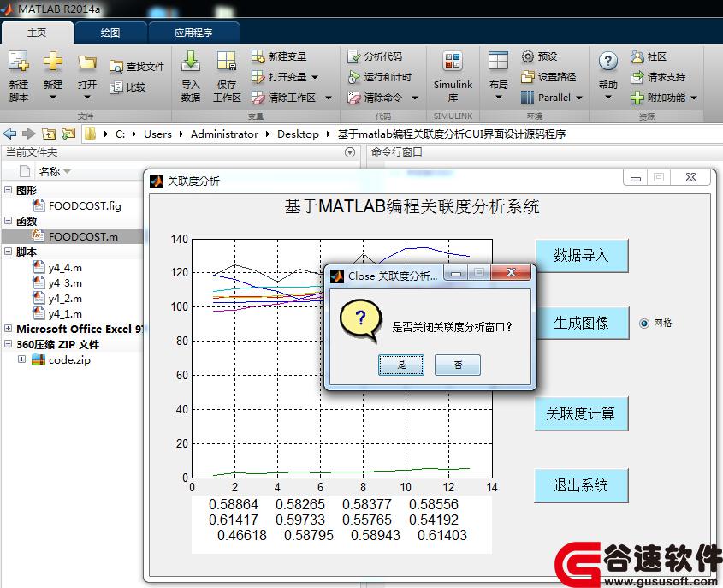Click the 分析代码 (Analyze Code) icon
This screenshot has width=723, height=588.
pyautogui.click(x=353, y=56)
